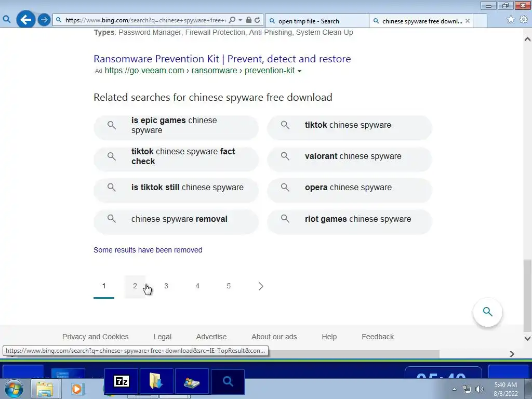
Task: Search 'chinese spyware removal' suggestion
Action: [176, 221]
